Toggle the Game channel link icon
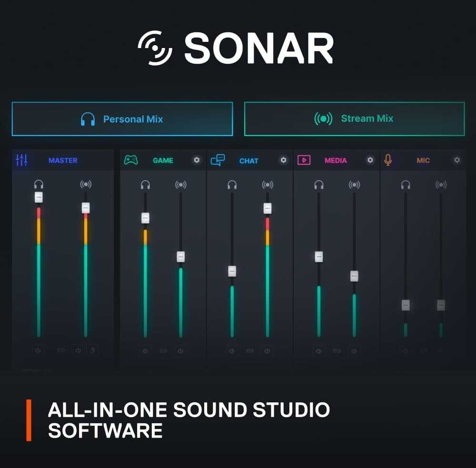The image size is (476, 468). 163,351
